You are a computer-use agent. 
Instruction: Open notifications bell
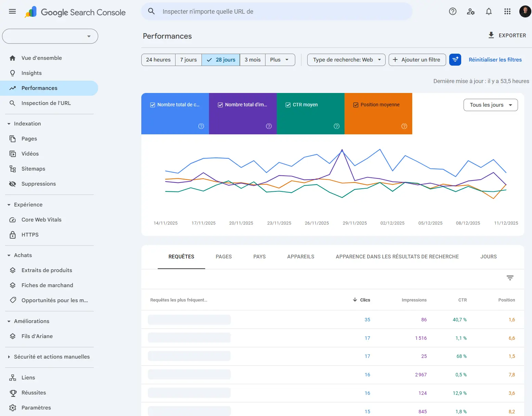point(489,11)
